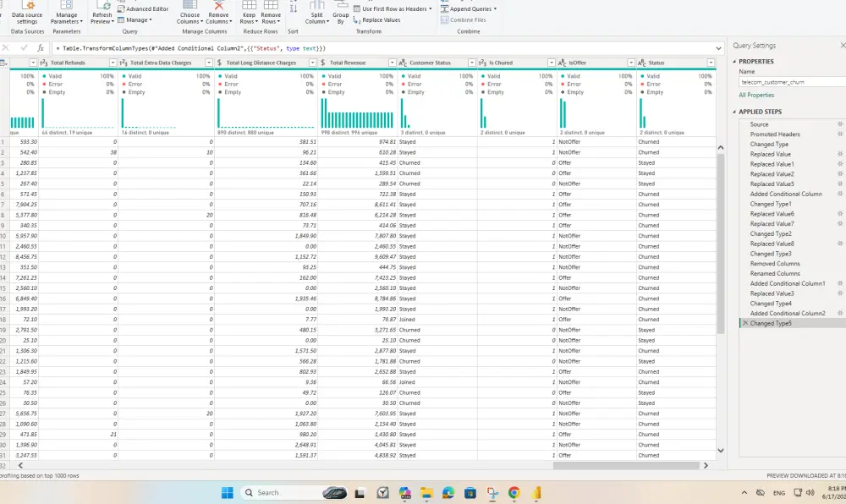Open the Is Chured column filter dropdown
Image resolution: width=846 pixels, height=504 pixels.
552,63
